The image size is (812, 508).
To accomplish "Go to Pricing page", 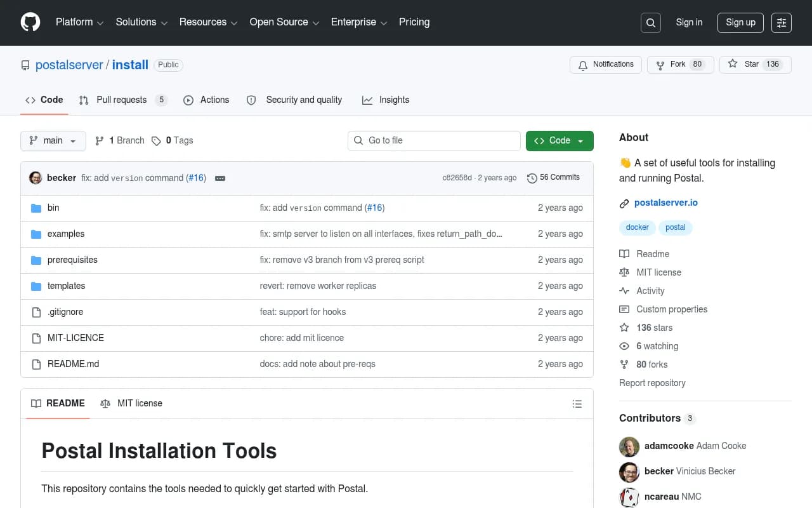I will click(x=414, y=22).
